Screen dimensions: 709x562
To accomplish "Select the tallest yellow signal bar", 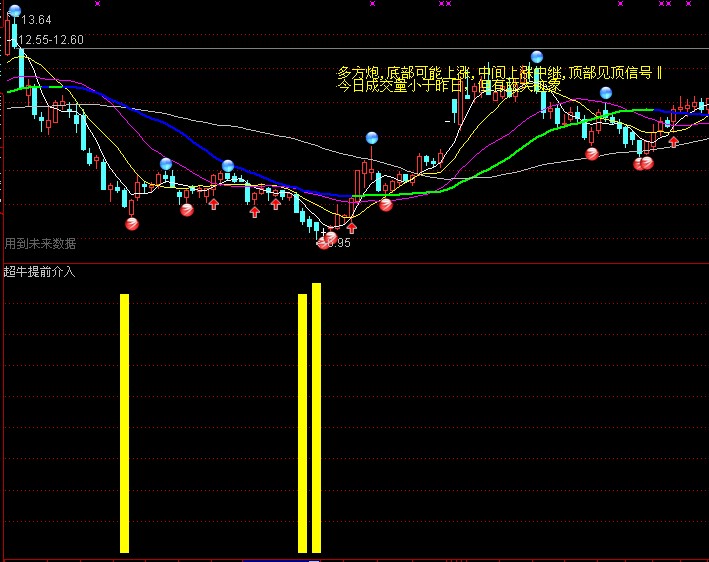I will tap(317, 418).
